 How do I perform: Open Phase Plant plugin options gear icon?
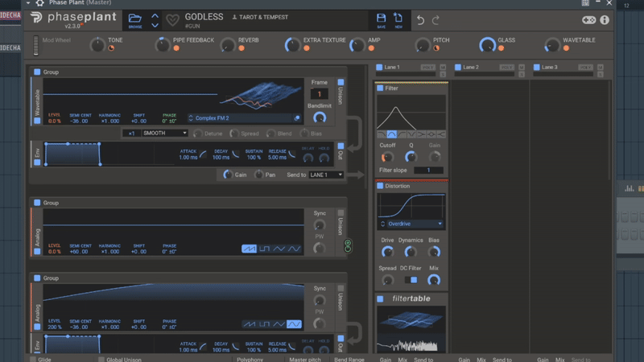39,3
